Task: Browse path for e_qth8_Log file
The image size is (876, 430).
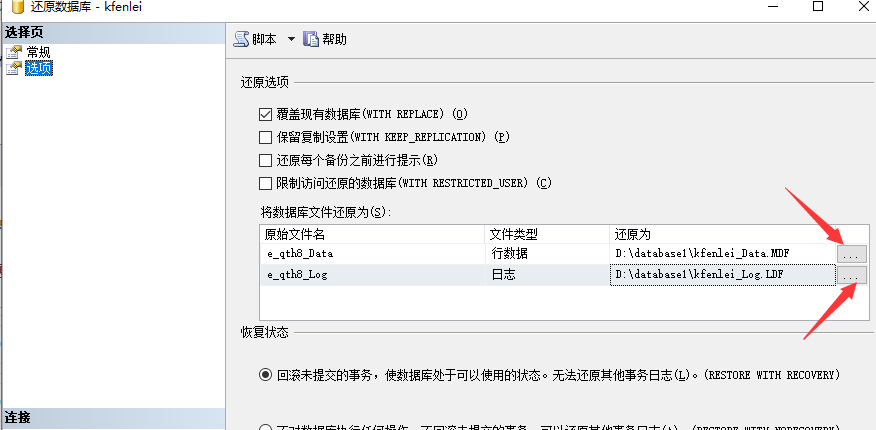Action: [851, 275]
